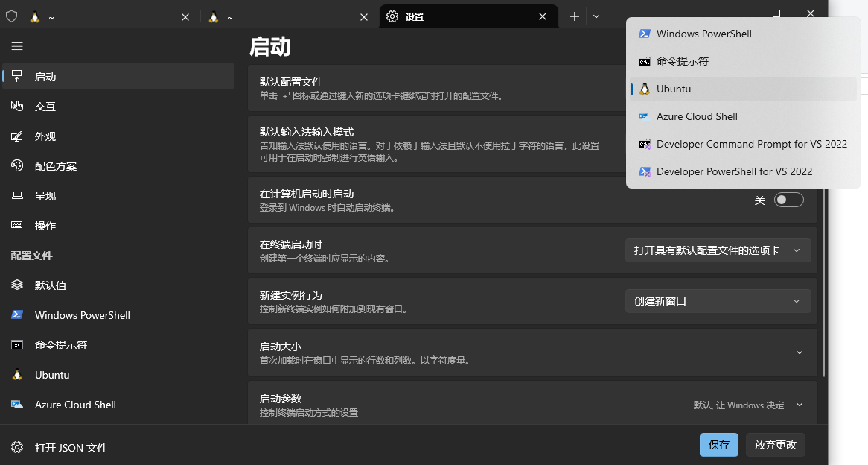
Task: Toggle 在计算机启动时启动 switch
Action: tap(789, 200)
